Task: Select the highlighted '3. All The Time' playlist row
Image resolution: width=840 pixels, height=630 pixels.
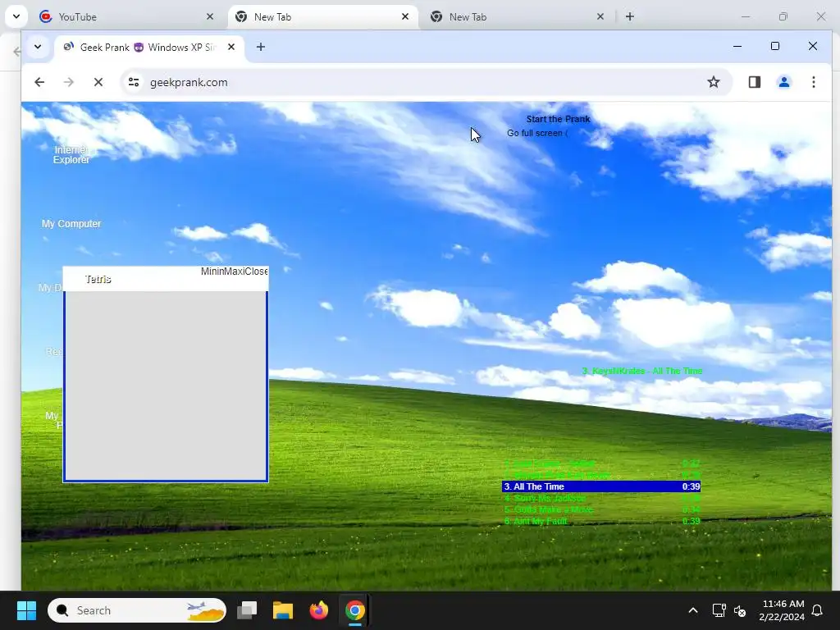Action: point(601,486)
